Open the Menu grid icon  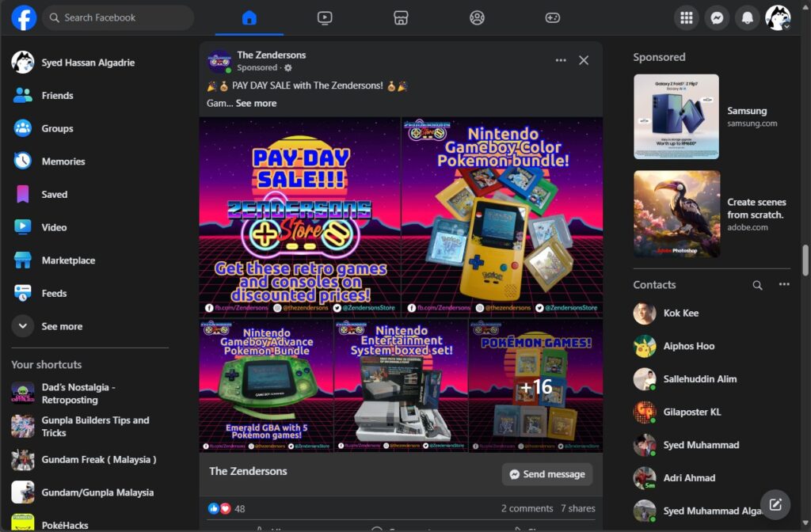(687, 18)
